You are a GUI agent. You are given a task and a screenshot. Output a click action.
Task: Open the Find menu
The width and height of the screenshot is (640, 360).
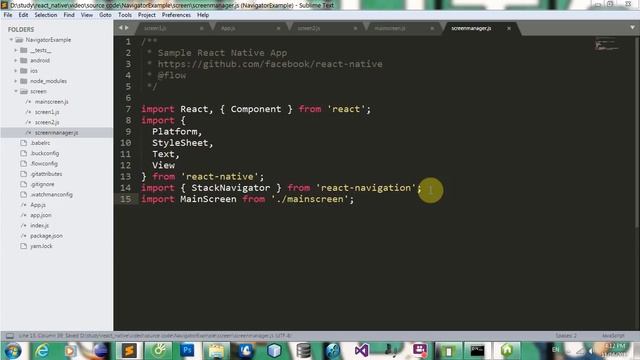click(x=69, y=15)
